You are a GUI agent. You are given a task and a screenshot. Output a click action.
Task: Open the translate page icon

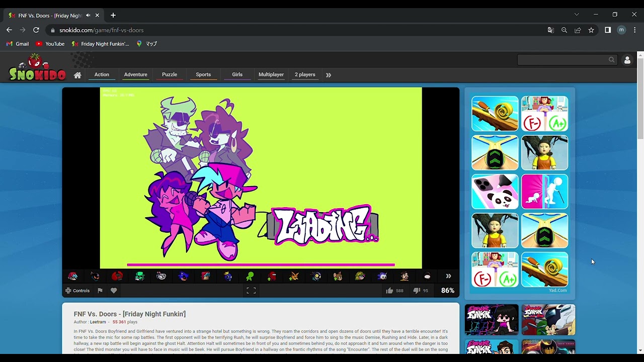(550, 30)
